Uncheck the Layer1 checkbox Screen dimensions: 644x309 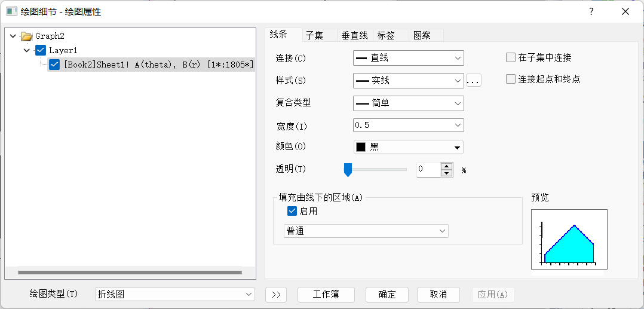pyautogui.click(x=41, y=50)
